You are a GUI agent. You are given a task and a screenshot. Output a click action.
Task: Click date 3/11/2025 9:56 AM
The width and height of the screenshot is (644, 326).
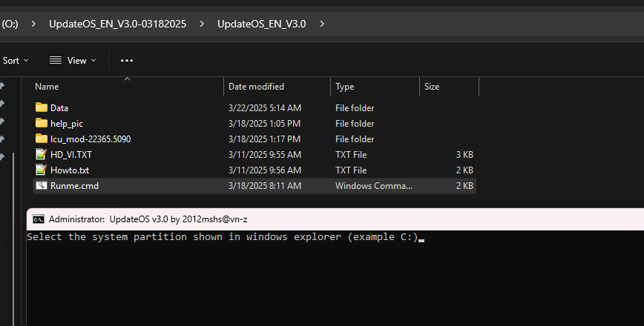265,170
